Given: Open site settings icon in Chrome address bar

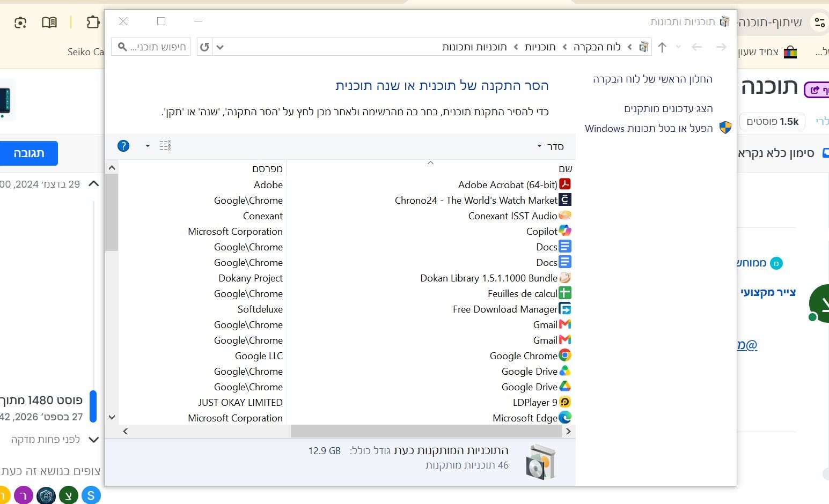Looking at the screenshot, I should point(819,22).
